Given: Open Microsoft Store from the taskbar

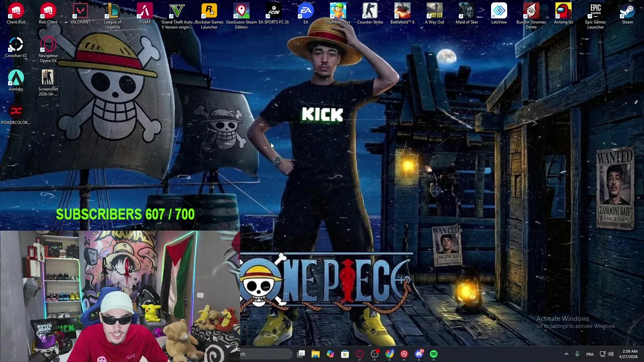Looking at the screenshot, I should [345, 354].
